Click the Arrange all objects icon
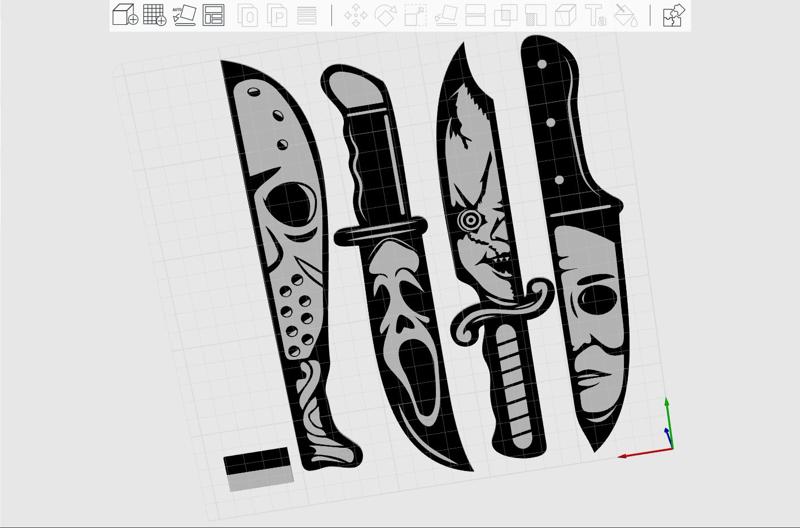The width and height of the screenshot is (800, 528). tap(214, 15)
